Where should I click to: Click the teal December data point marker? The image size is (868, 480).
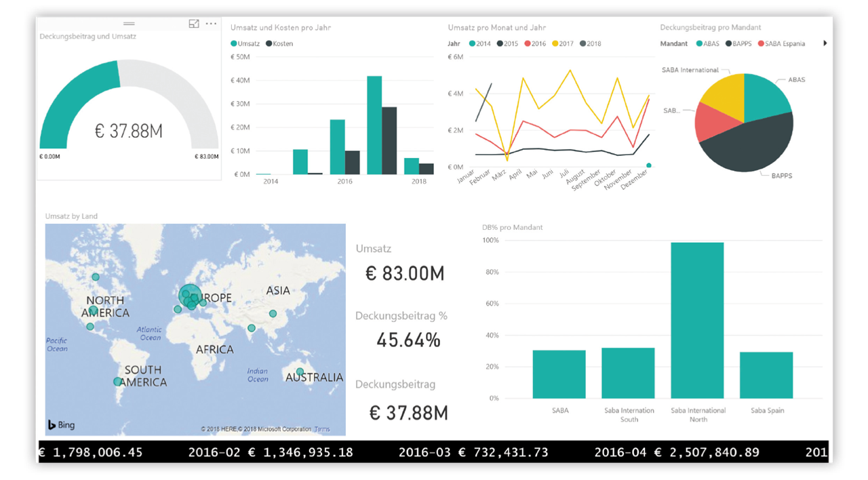(x=649, y=165)
